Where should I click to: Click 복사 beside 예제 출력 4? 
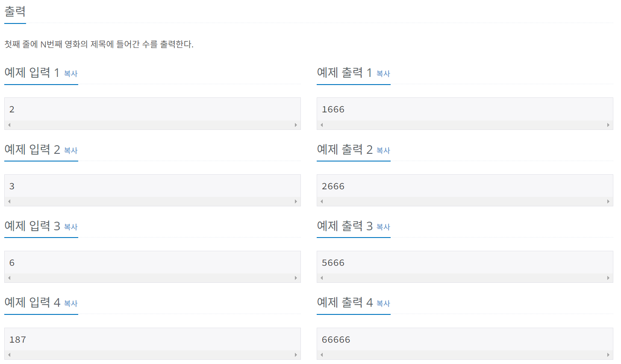point(383,303)
